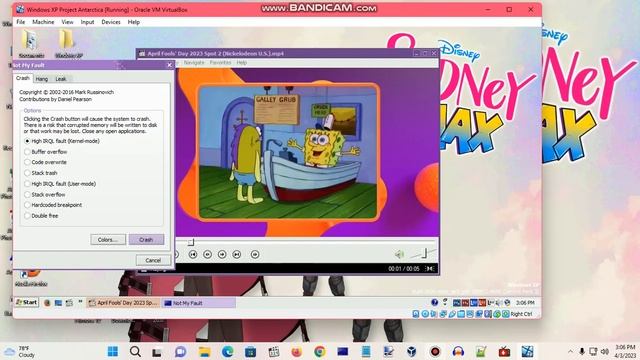
Task: Switch to April Fools' Day taskbar button
Action: pos(123,303)
